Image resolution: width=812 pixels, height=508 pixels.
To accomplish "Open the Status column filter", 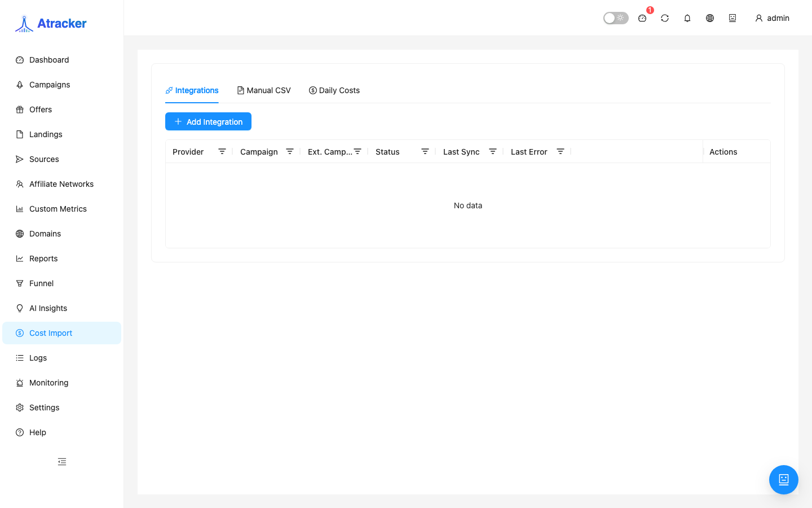I will tap(425, 151).
